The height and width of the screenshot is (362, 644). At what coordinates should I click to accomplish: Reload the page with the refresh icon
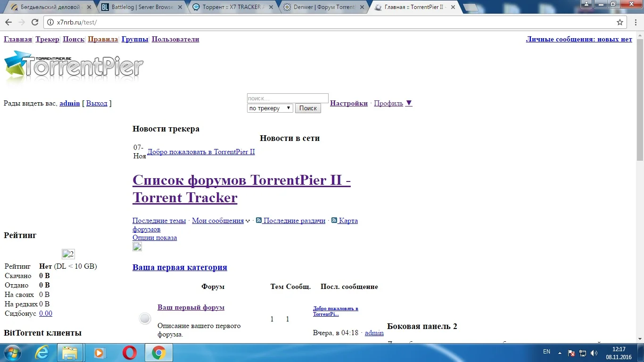35,22
